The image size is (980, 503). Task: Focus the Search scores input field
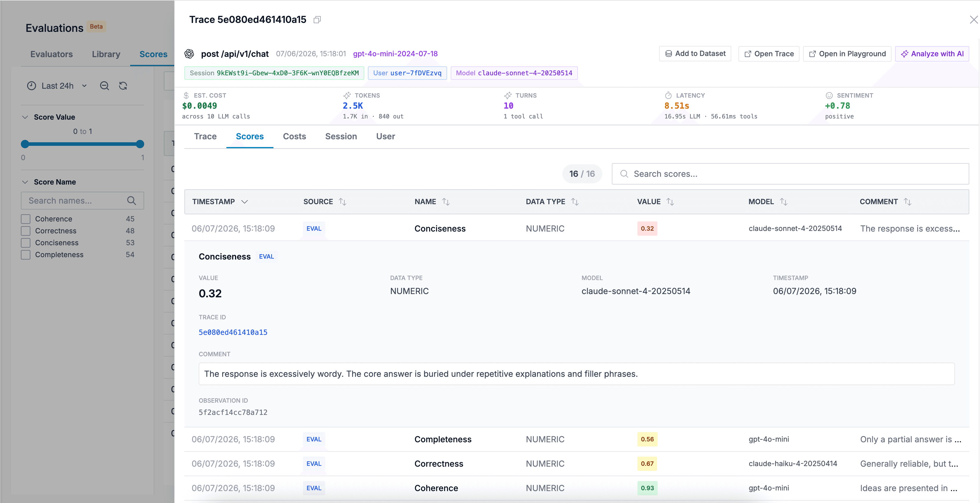(x=790, y=174)
